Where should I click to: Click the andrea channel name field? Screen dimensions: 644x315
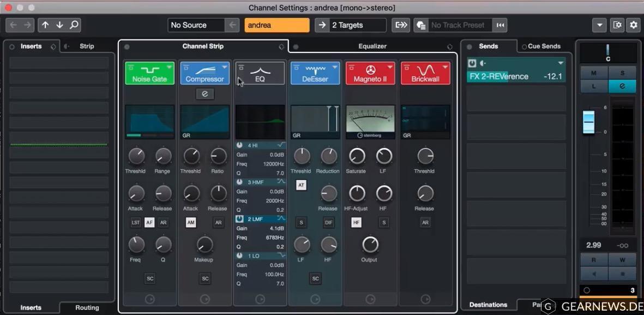(x=277, y=25)
